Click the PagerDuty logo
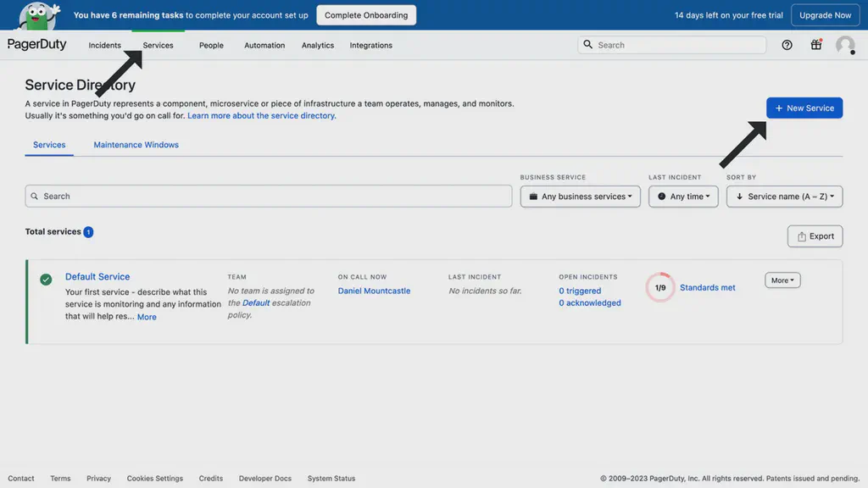868x488 pixels. pos(37,44)
